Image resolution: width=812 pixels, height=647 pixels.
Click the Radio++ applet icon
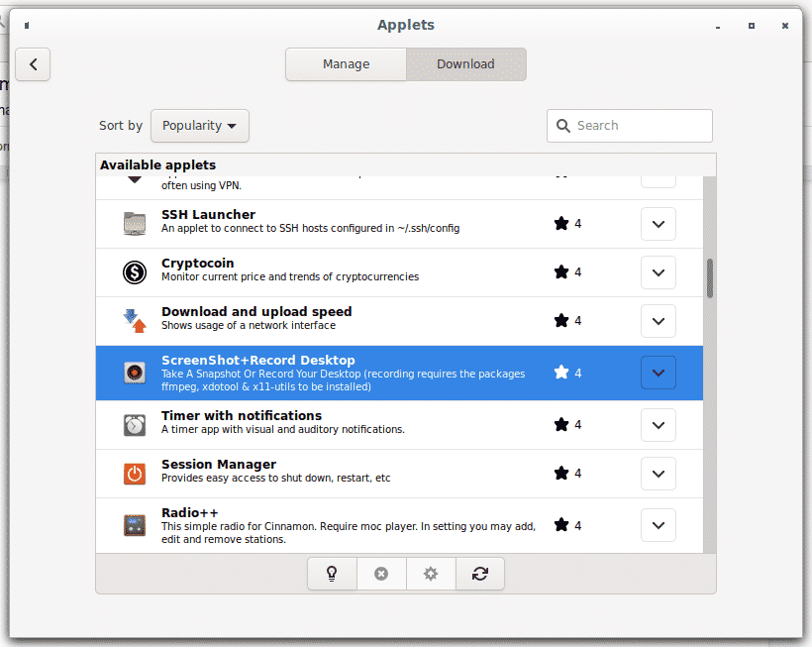coord(135,525)
